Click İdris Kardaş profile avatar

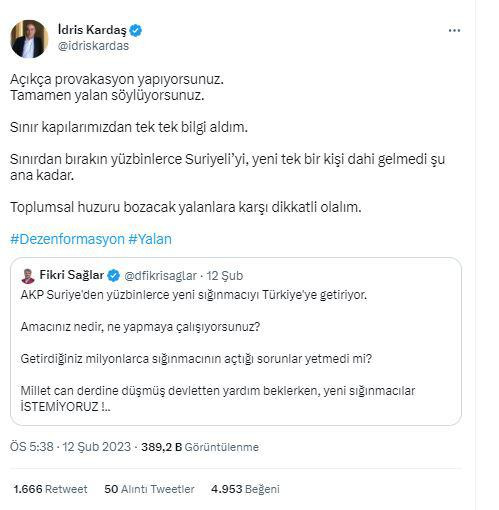tap(29, 39)
